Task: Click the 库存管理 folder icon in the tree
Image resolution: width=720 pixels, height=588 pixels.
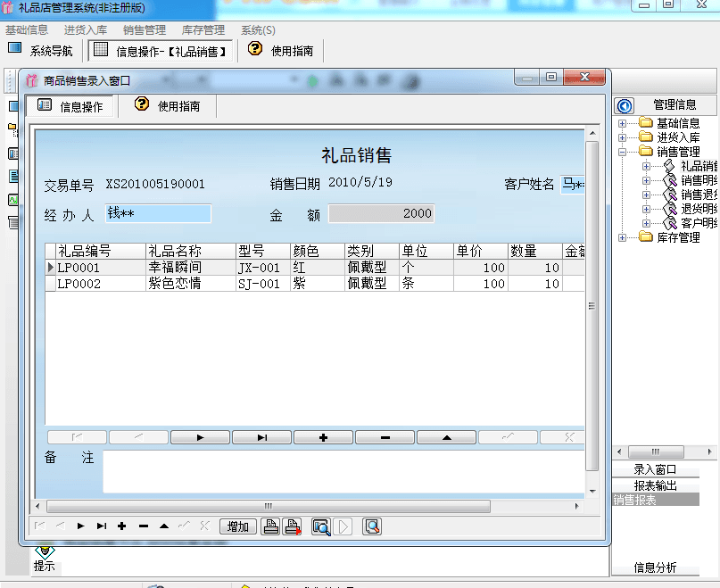Action: pyautogui.click(x=646, y=236)
